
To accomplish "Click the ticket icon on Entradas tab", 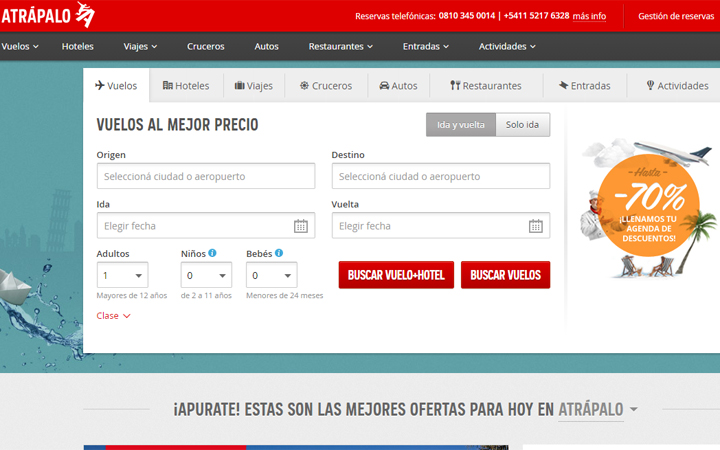I will tap(563, 85).
